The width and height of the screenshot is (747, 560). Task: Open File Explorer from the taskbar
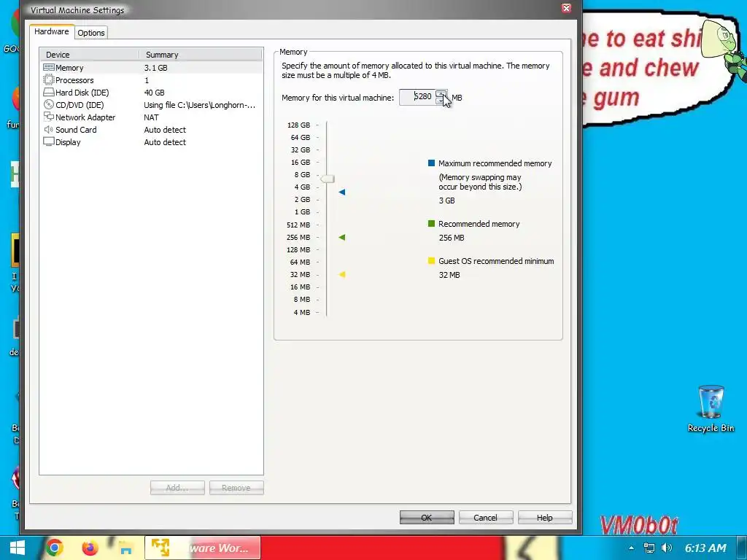click(x=125, y=548)
